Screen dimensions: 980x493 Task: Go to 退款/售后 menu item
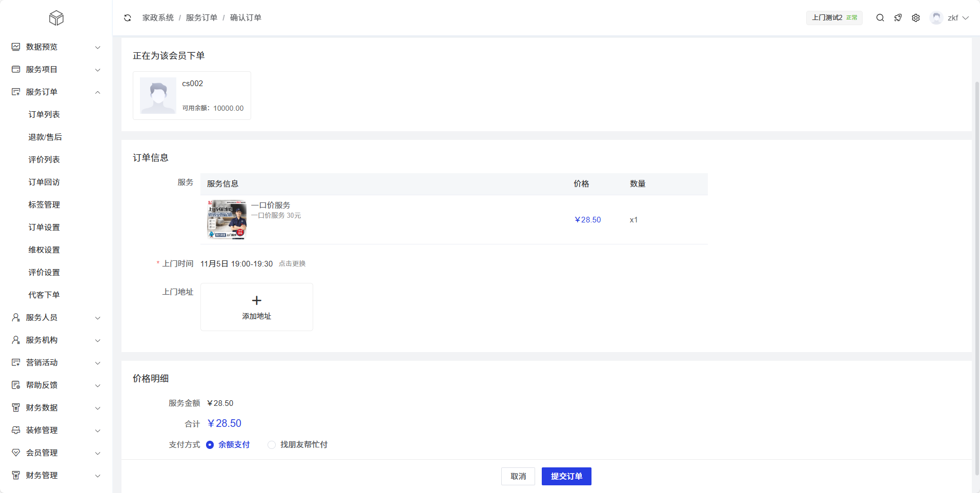click(45, 137)
